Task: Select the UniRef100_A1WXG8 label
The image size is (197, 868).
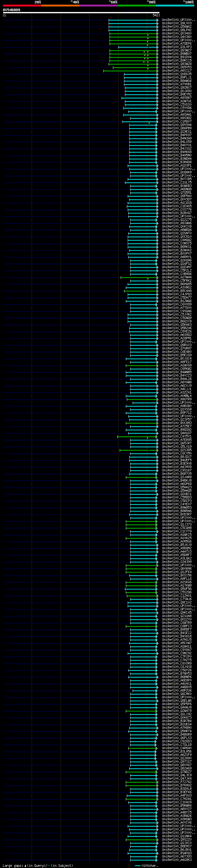Action: 176,365
